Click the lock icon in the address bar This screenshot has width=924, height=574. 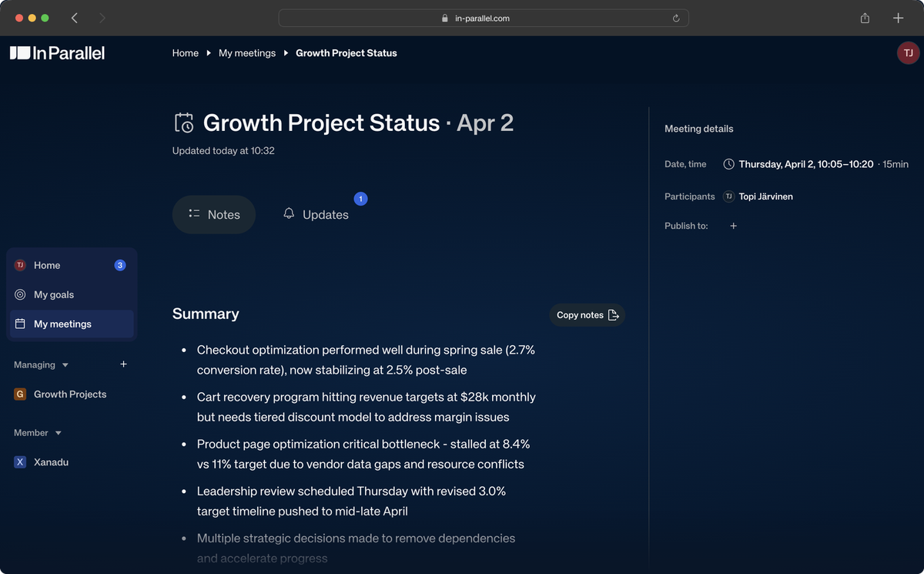[x=445, y=18]
